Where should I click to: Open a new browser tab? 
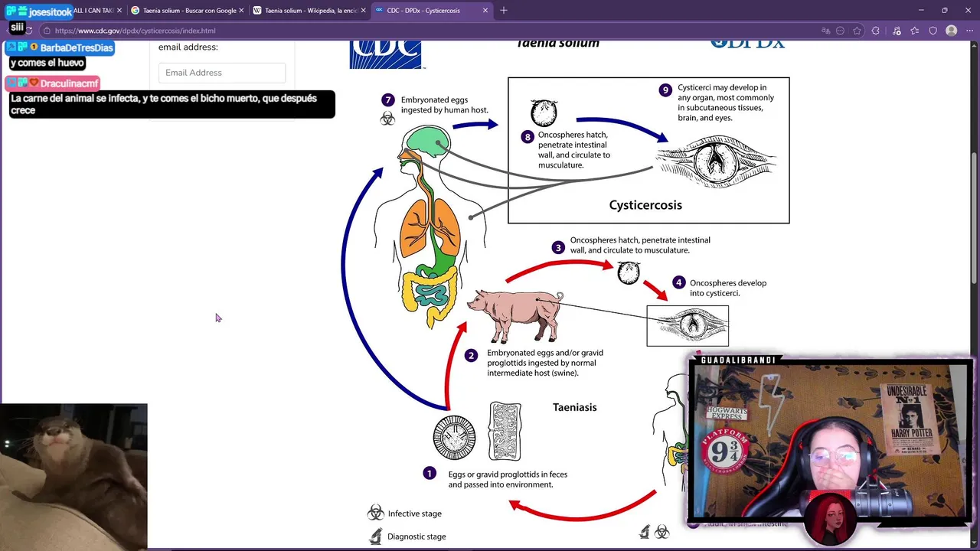[504, 11]
